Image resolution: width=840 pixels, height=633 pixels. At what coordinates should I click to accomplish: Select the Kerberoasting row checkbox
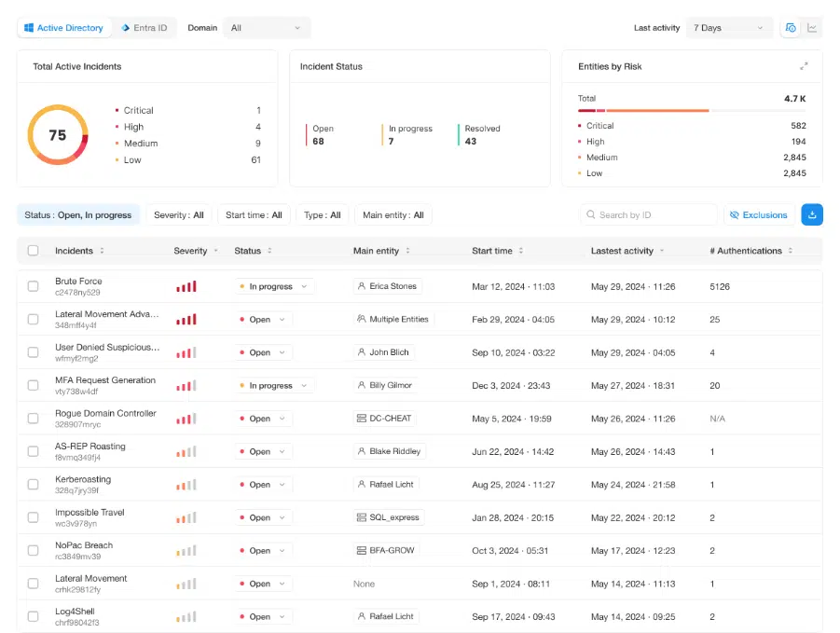pyautogui.click(x=34, y=485)
